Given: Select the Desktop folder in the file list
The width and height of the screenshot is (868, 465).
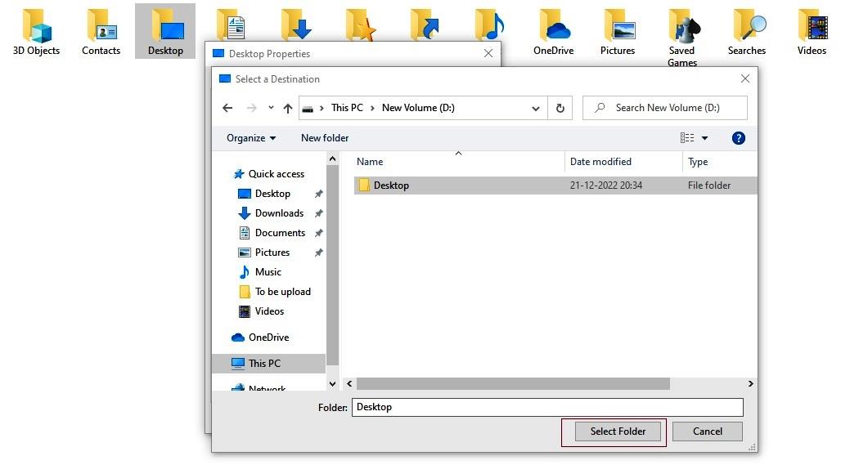Looking at the screenshot, I should [x=555, y=186].
